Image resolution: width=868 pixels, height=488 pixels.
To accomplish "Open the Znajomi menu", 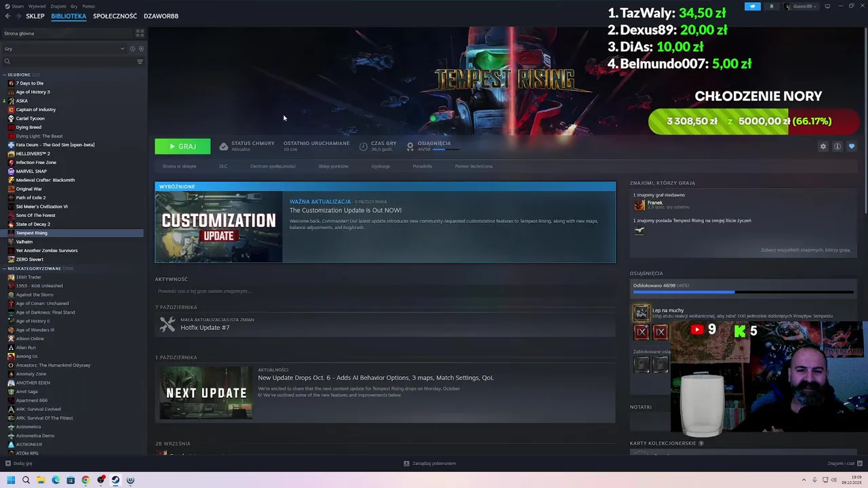I will 58,6.
